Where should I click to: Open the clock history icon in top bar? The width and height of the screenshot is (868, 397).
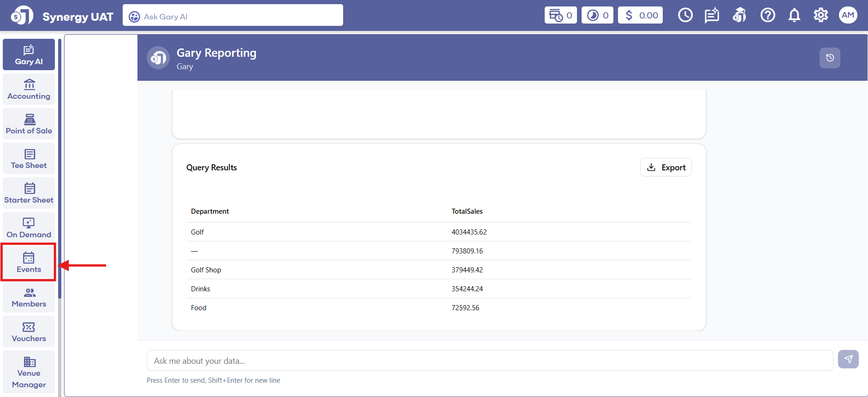(685, 15)
